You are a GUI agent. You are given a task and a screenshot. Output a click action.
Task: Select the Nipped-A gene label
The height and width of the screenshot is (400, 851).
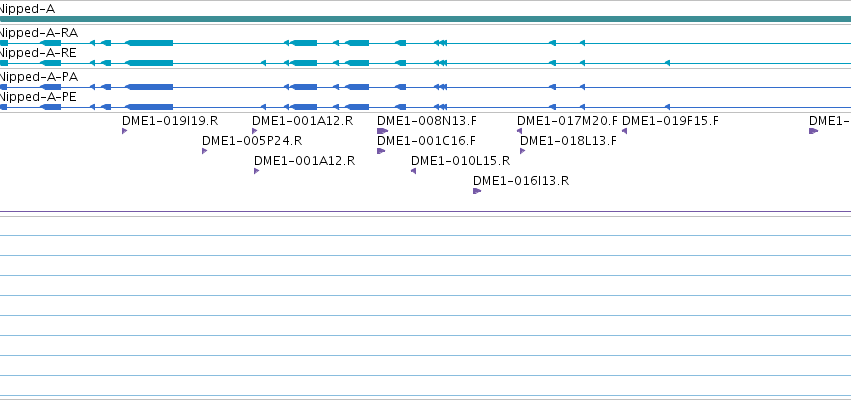tap(27, 9)
